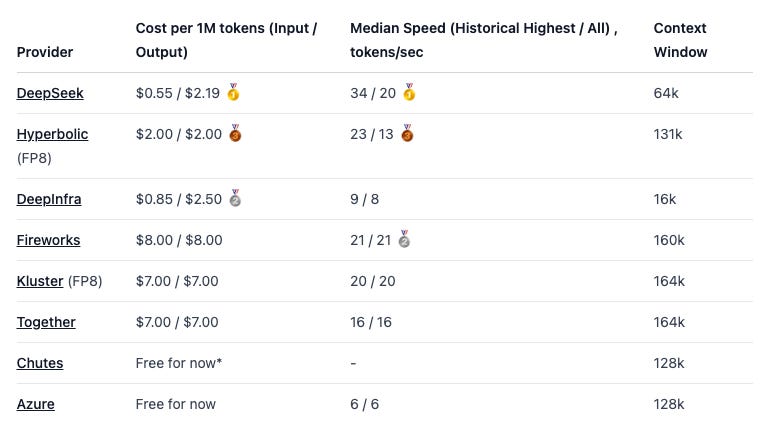Click gold medal next to 34 / 20 speed

(x=409, y=92)
